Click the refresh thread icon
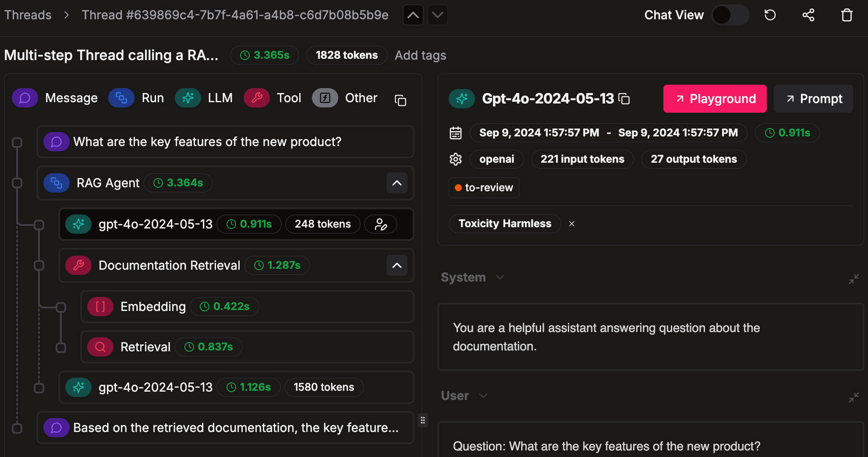 pyautogui.click(x=770, y=15)
